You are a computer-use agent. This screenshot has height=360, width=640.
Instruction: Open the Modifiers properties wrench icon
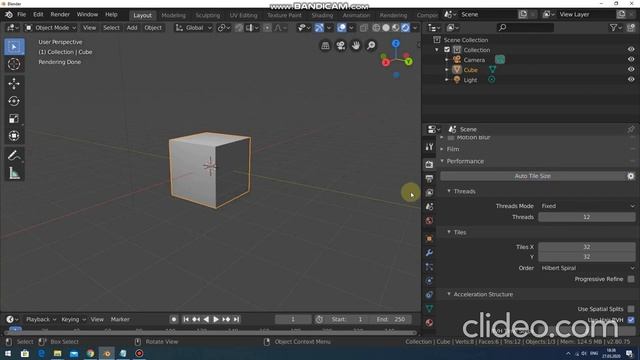pos(429,253)
